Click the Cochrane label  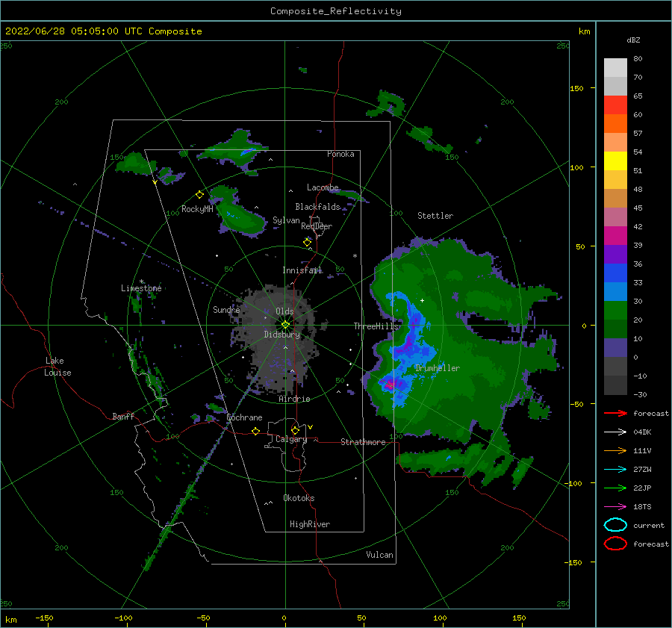(x=244, y=417)
